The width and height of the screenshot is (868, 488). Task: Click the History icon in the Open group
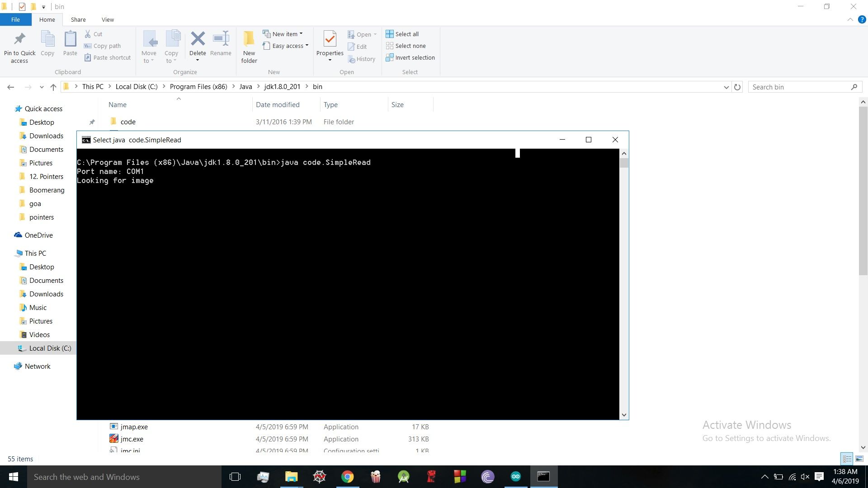pos(362,59)
